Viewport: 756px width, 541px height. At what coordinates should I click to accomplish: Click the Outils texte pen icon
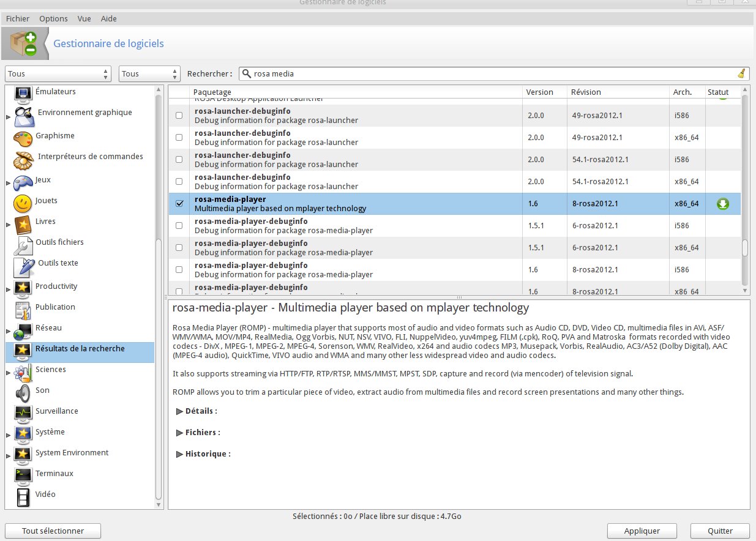click(x=24, y=266)
